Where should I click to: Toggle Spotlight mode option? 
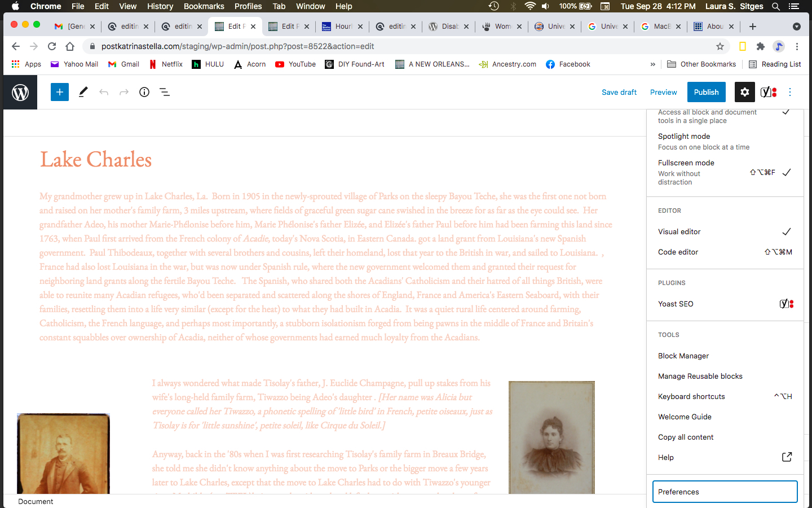click(725, 141)
